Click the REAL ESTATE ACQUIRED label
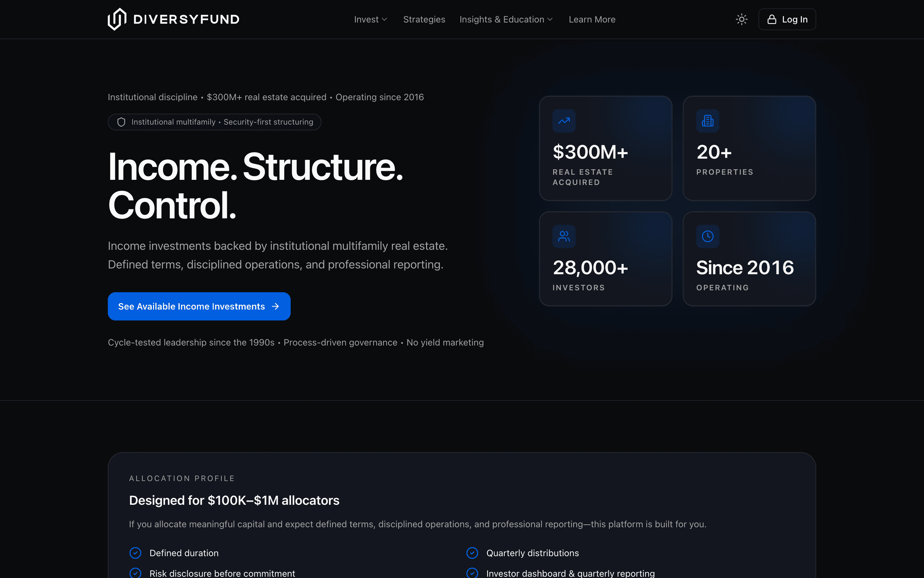 click(x=583, y=177)
